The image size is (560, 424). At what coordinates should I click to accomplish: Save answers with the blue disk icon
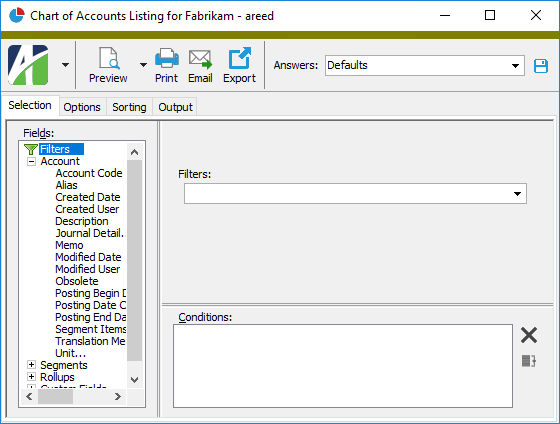(541, 66)
